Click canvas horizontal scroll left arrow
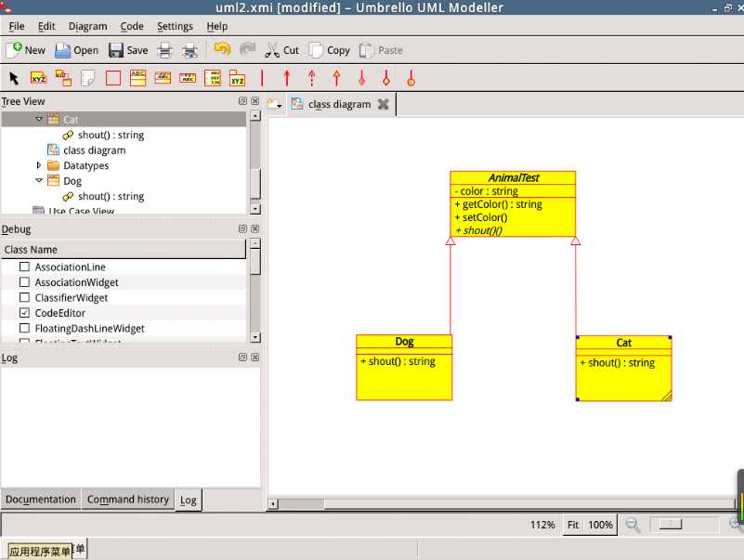The image size is (744, 560). tap(273, 504)
